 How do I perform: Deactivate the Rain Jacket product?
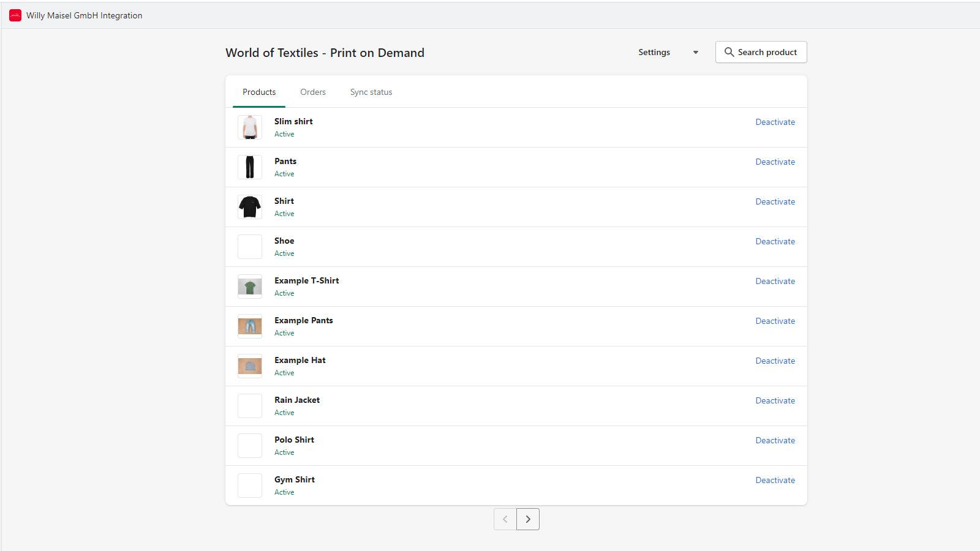click(x=775, y=400)
